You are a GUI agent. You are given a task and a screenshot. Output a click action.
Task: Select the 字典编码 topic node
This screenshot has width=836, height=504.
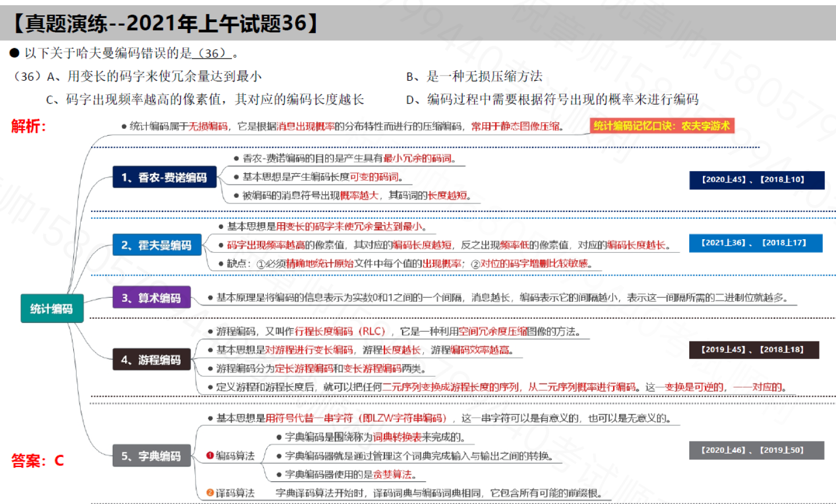click(152, 456)
